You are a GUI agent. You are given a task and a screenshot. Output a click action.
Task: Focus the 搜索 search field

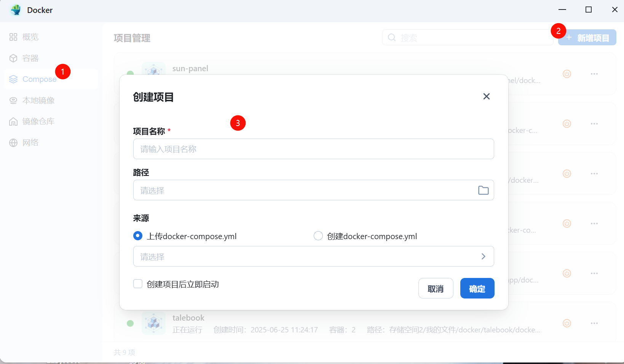click(x=468, y=37)
